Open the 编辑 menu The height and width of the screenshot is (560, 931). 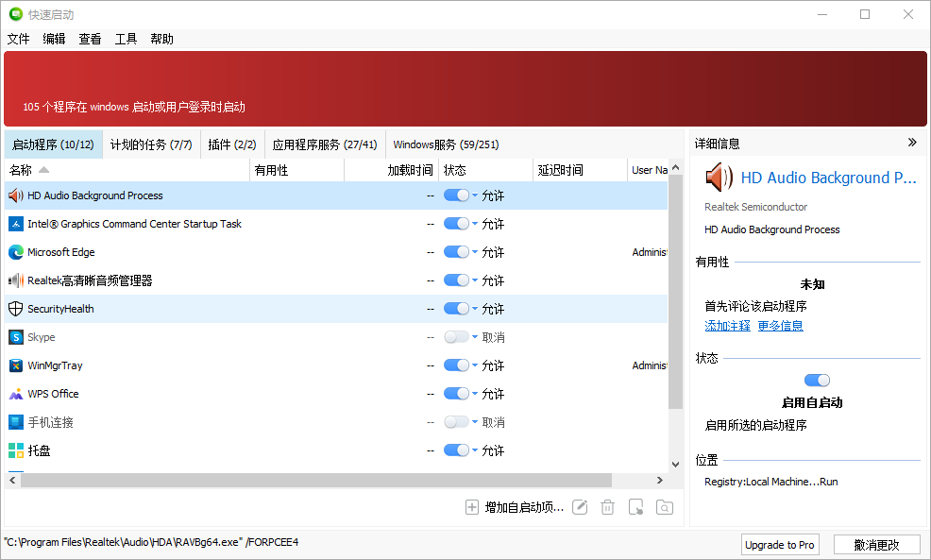click(x=54, y=40)
